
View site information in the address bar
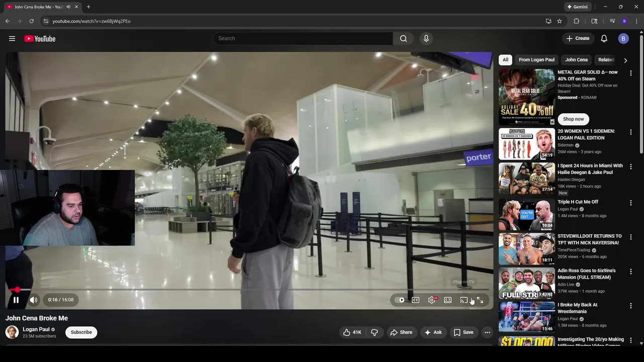point(45,21)
